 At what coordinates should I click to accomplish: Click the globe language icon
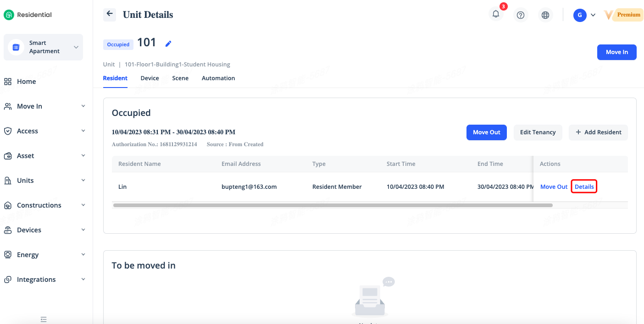(x=545, y=15)
